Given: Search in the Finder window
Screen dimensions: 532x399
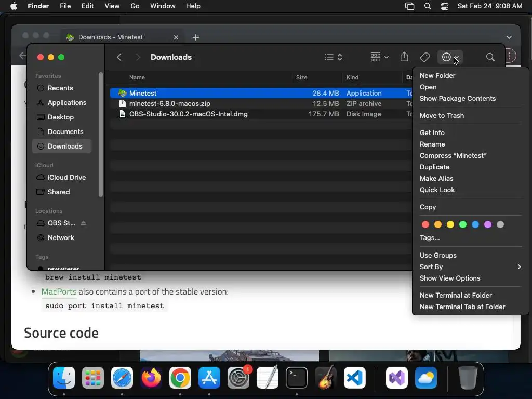Looking at the screenshot, I should [x=490, y=57].
